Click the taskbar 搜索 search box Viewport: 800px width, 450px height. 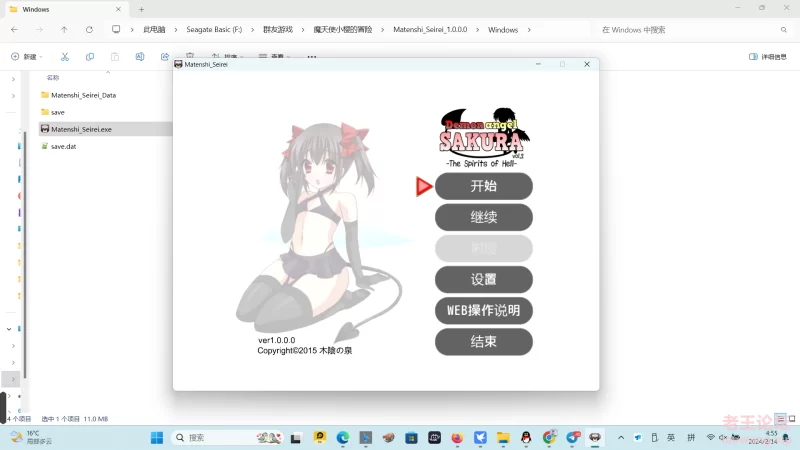pos(228,438)
